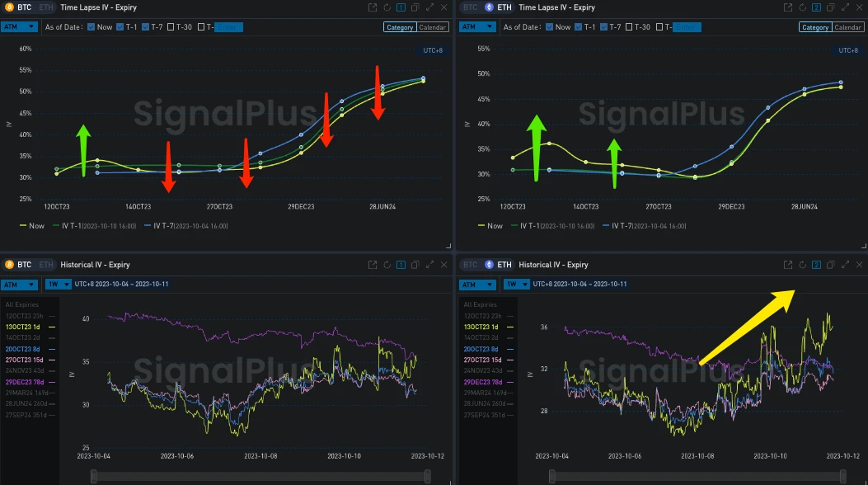Image resolution: width=868 pixels, height=485 pixels.
Task: Open ETH Time Lapse IV in a new window
Action: (790, 7)
